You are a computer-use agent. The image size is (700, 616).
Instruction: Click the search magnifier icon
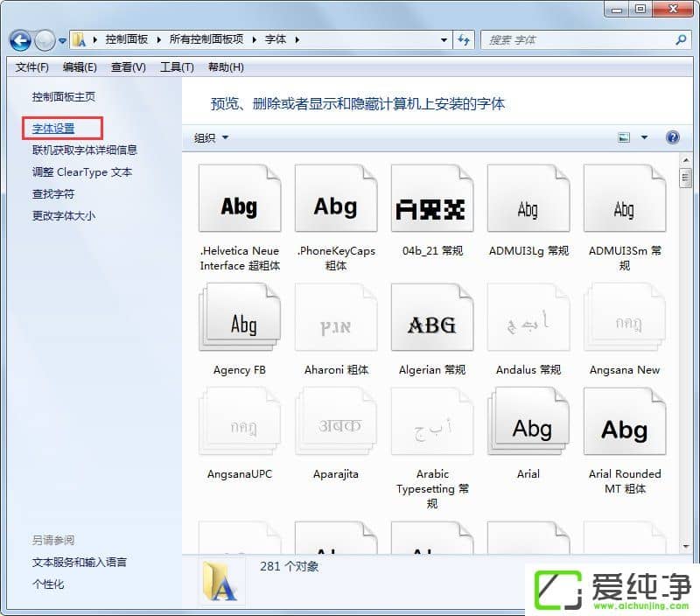pos(681,40)
